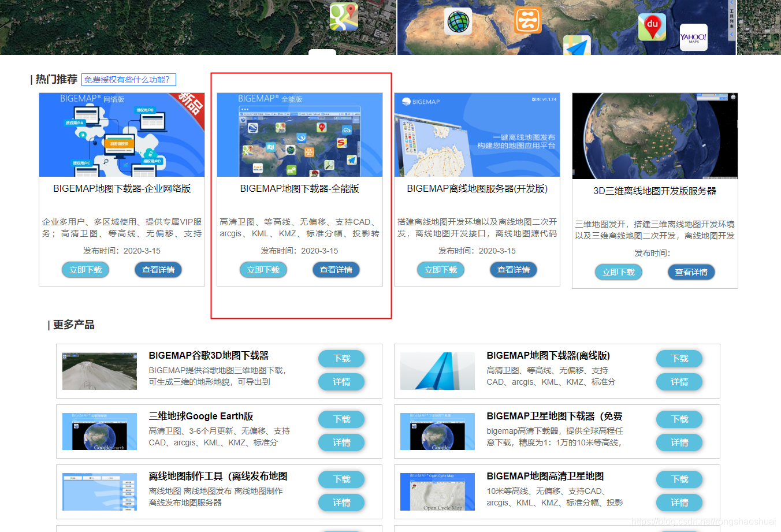Click 立即下载 for 3D三维离线地图开发版服务器
Screen dimensions: 781x532
pyautogui.click(x=619, y=272)
